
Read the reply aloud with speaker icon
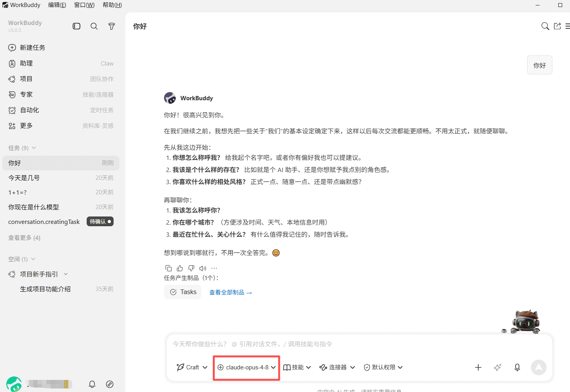203,268
